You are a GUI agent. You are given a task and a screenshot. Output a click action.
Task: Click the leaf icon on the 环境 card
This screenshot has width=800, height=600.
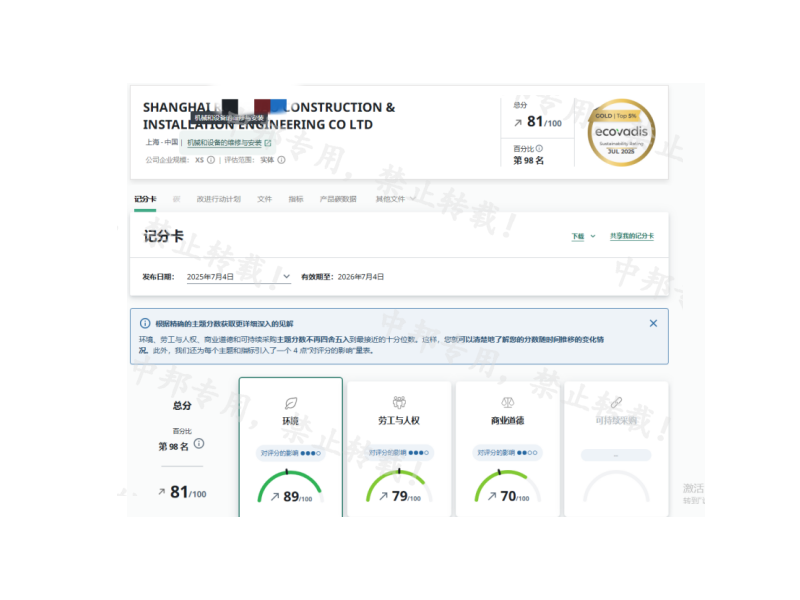[x=291, y=403]
